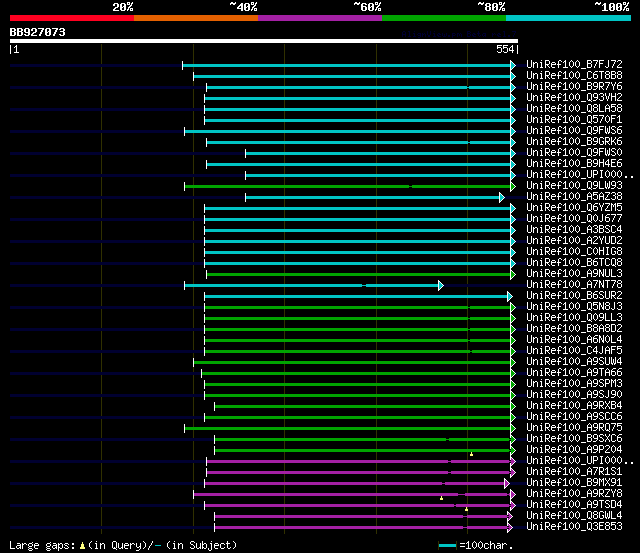Select the UniRef100_Q3E853 label
The width and height of the screenshot is (640, 553).
[x=574, y=527]
